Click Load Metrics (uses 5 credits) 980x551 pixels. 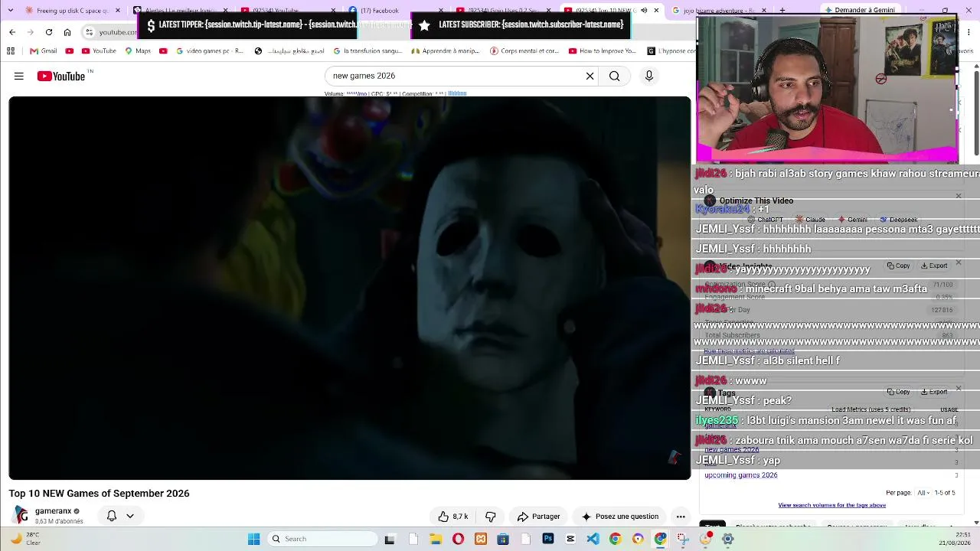pos(871,410)
